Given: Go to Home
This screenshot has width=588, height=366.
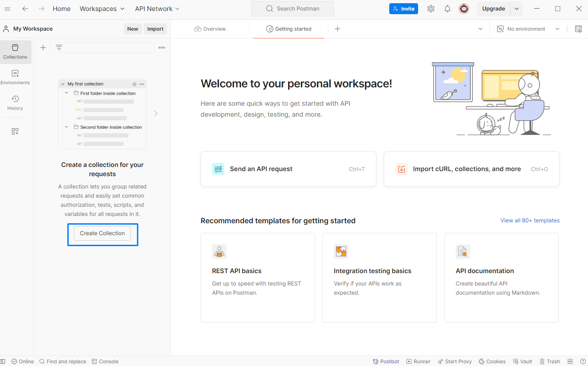Looking at the screenshot, I should [61, 9].
